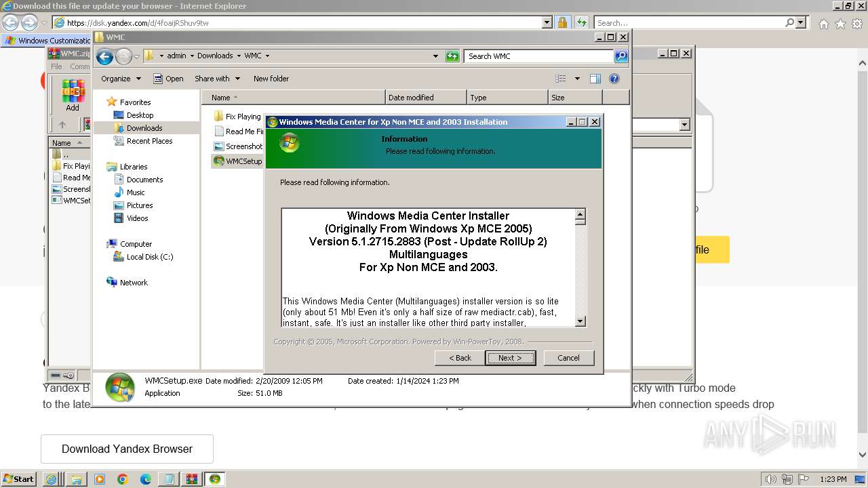This screenshot has height=488, width=868.
Task: Open File menu in WinRAR window
Action: point(56,66)
